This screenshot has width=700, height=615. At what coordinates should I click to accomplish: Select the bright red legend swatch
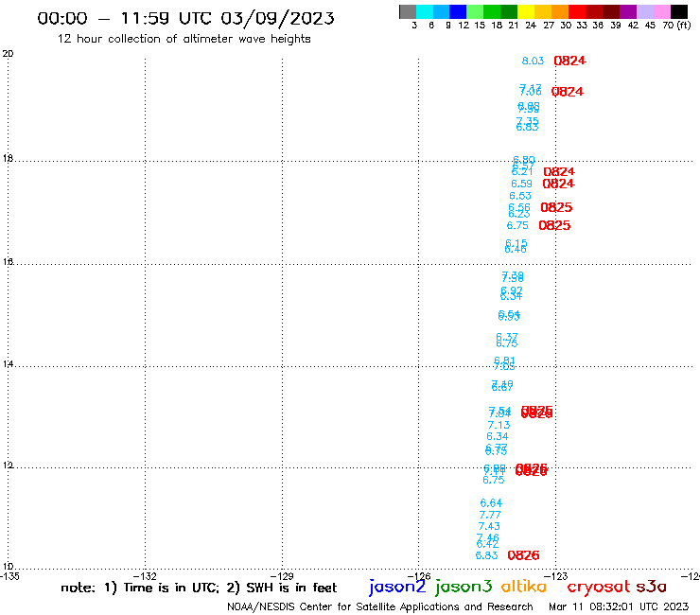click(577, 11)
